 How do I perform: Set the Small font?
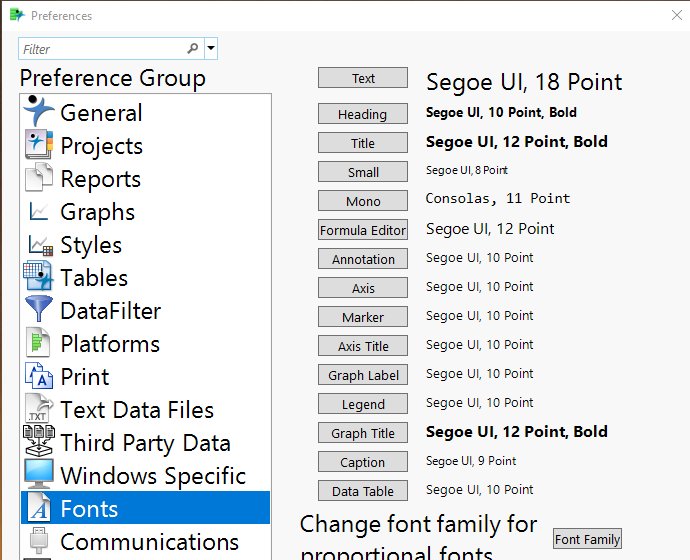pyautogui.click(x=363, y=172)
